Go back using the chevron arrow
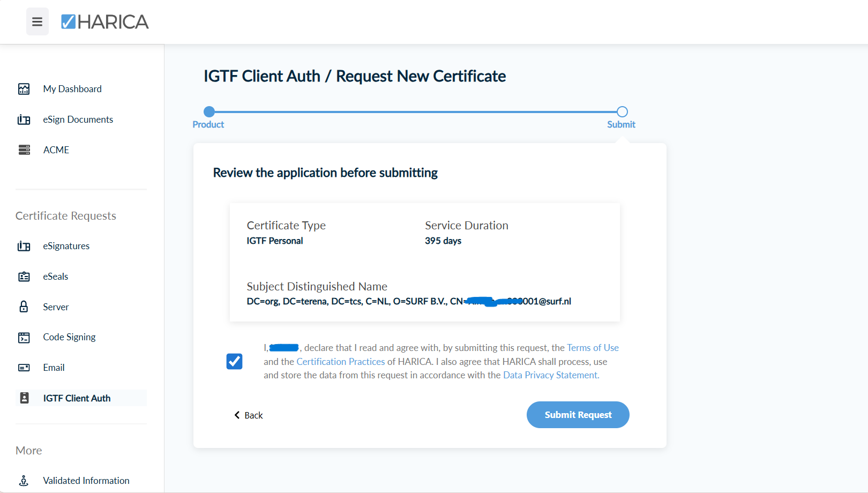Screen dimensions: 868x493 coord(237,415)
